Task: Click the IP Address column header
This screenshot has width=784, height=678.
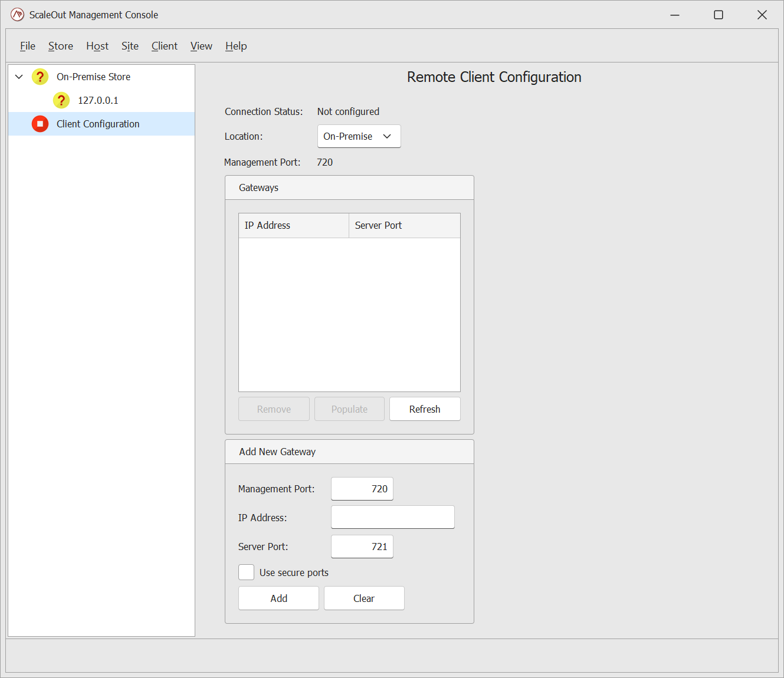Action: (x=294, y=225)
